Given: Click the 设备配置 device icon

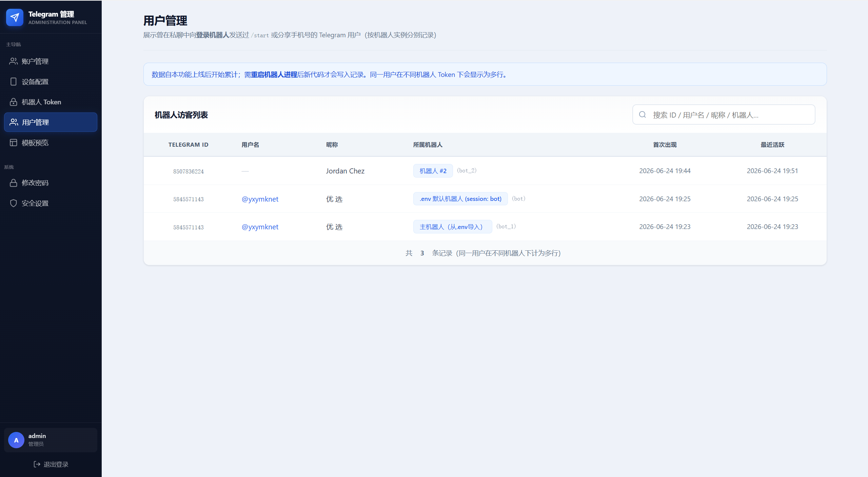Looking at the screenshot, I should pyautogui.click(x=13, y=82).
